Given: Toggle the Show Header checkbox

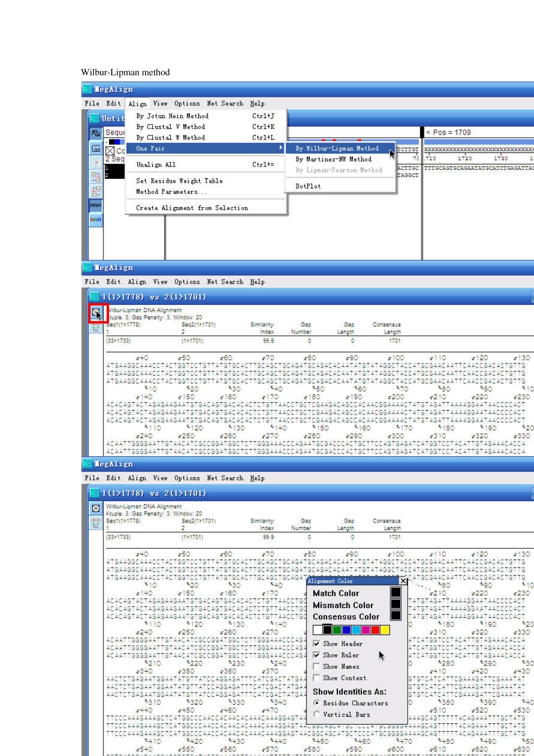Looking at the screenshot, I should point(317,643).
